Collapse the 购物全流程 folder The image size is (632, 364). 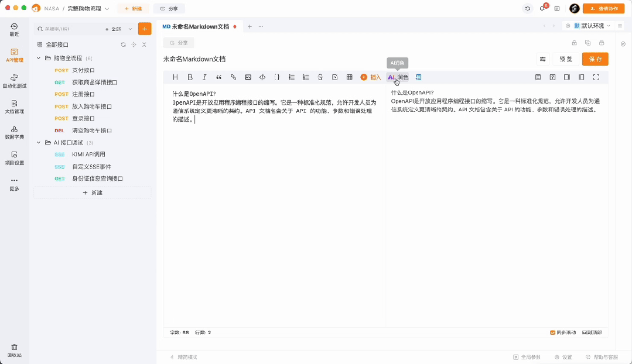(38, 58)
